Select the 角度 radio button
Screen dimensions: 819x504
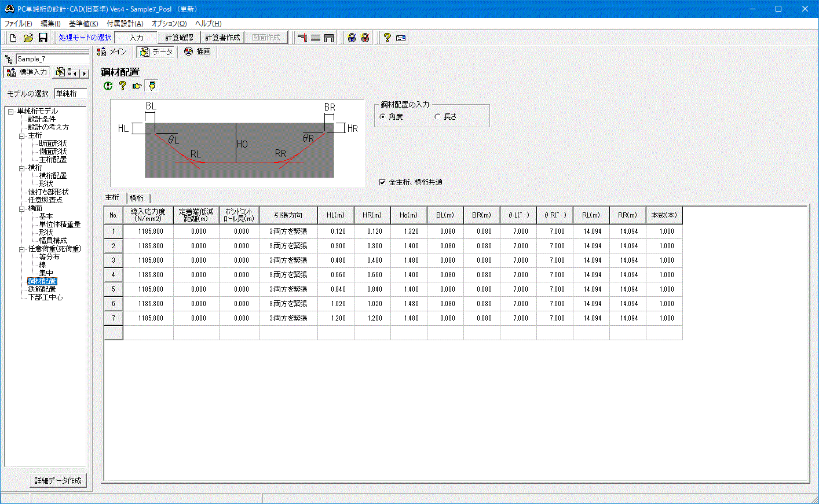382,117
